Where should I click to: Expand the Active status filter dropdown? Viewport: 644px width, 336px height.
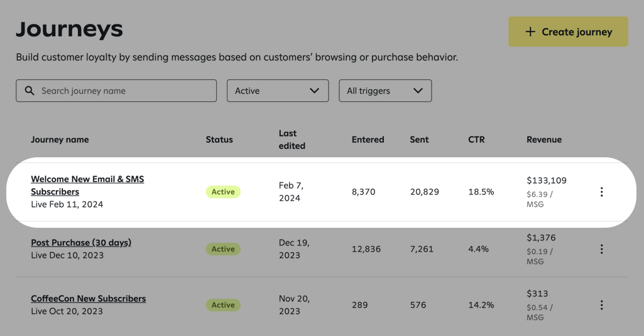(x=277, y=91)
